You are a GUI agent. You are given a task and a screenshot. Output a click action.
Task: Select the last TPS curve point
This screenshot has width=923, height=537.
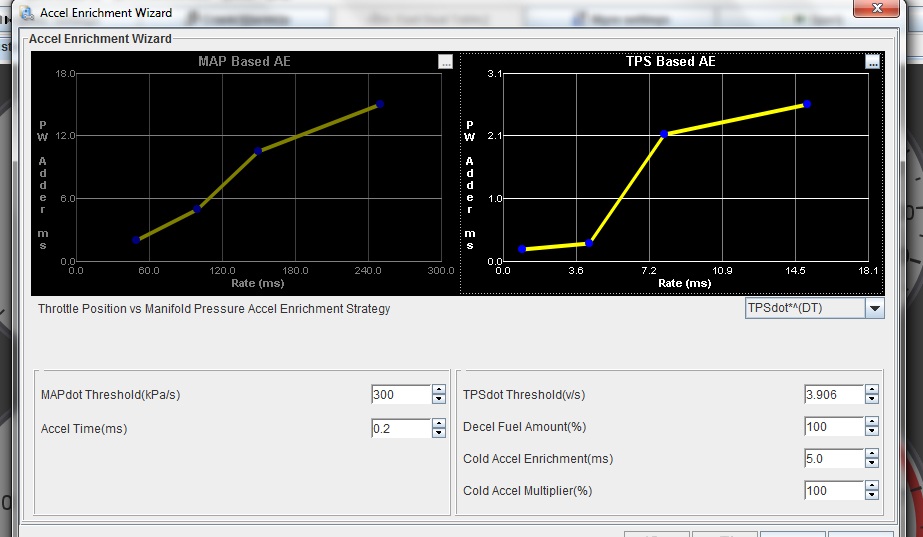pos(807,104)
